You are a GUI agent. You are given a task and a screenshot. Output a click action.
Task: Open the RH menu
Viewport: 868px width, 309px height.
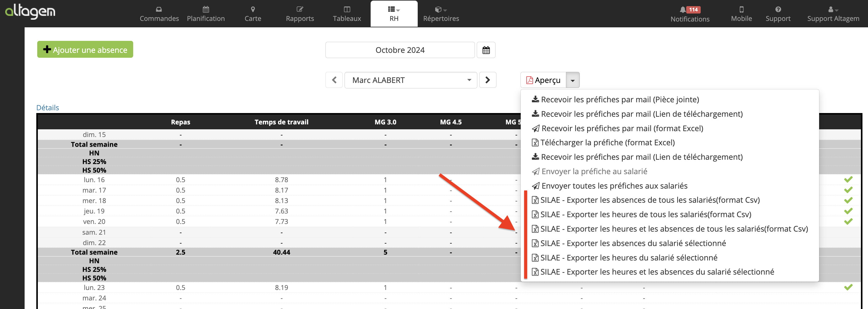[394, 14]
